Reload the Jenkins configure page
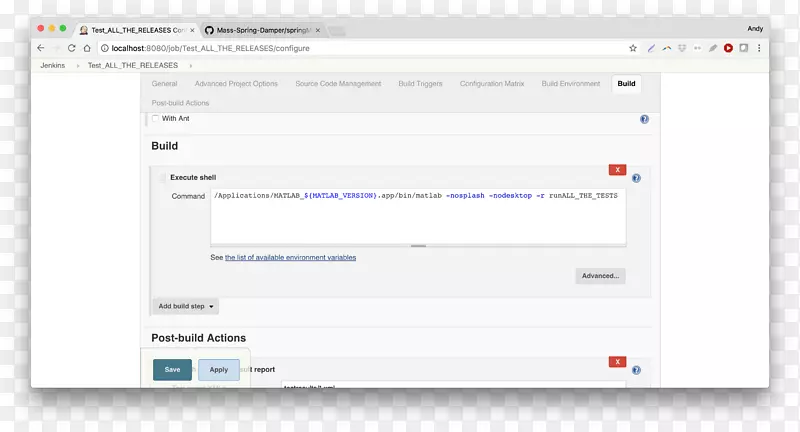800x432 pixels. pos(72,48)
